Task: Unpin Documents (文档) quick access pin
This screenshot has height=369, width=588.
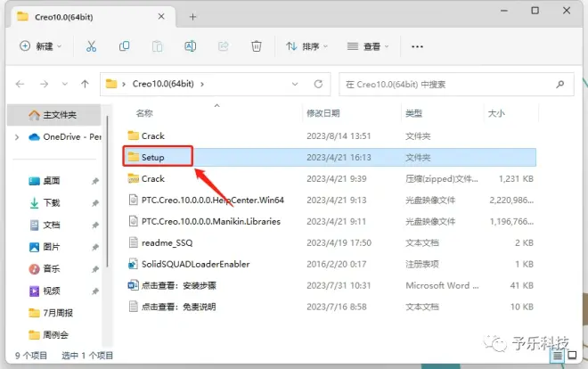Action: tap(95, 225)
